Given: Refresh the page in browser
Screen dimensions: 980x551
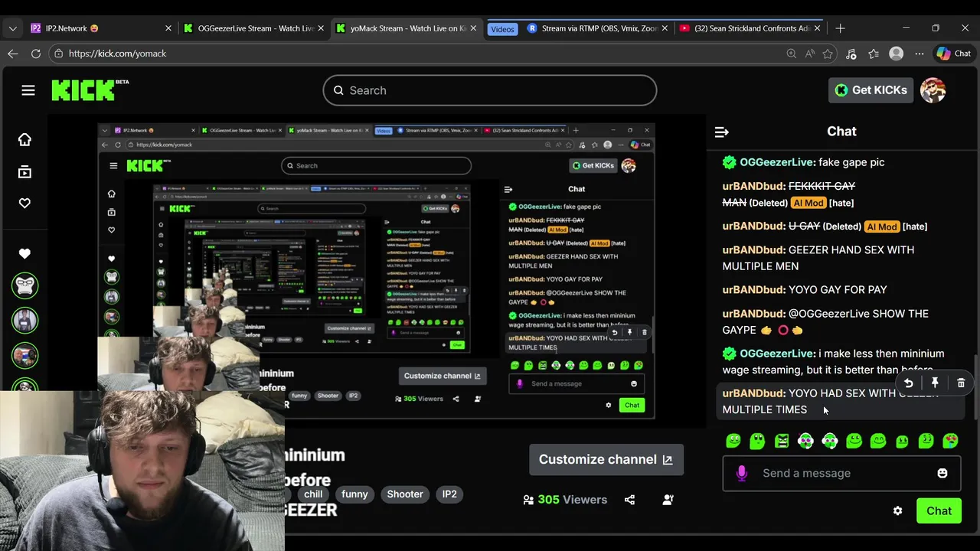Looking at the screenshot, I should tap(36, 54).
